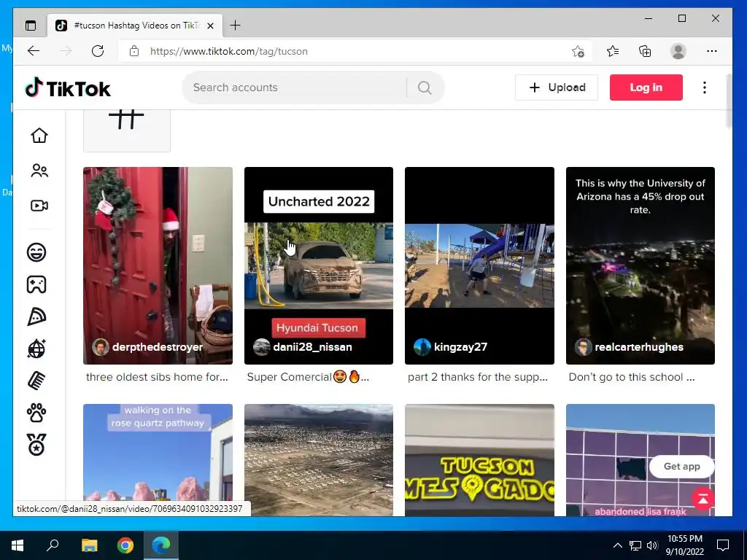Viewport: 747px width, 560px height.
Task: Open the LIVE video camera icon in sidebar
Action: click(x=39, y=206)
